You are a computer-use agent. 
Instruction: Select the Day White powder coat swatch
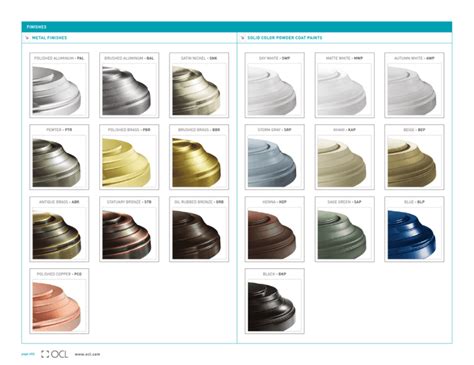click(x=275, y=85)
